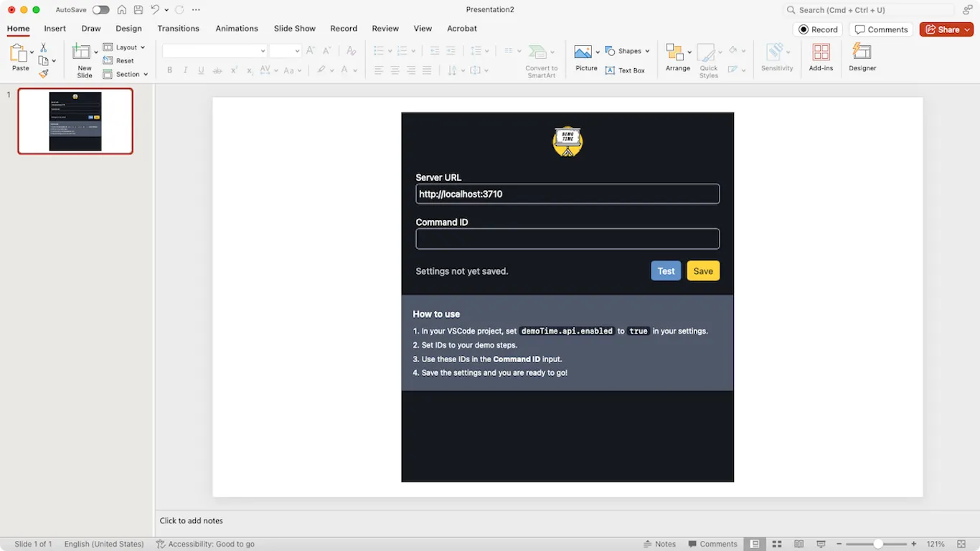
Task: Open the Slide Show tab
Action: tap(294, 29)
